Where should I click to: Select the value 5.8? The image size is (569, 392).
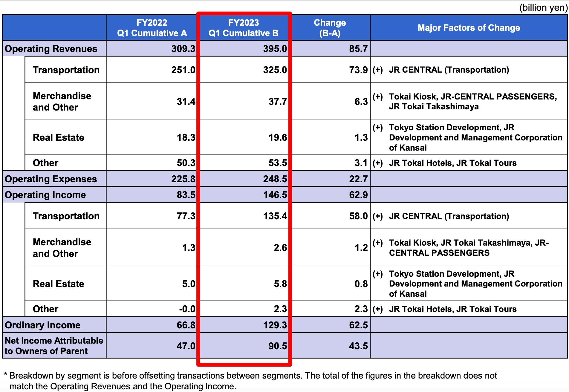[x=280, y=284]
